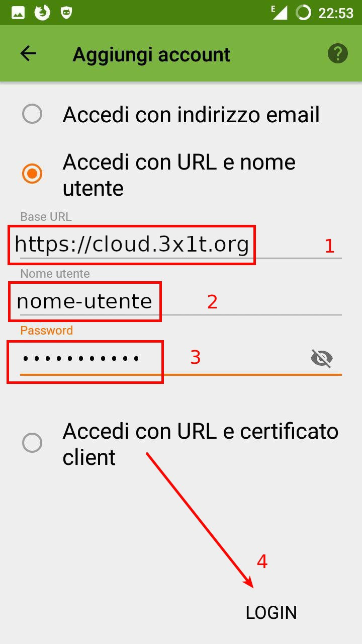Tap the Accedi con indirizzo email label

pos(191,115)
